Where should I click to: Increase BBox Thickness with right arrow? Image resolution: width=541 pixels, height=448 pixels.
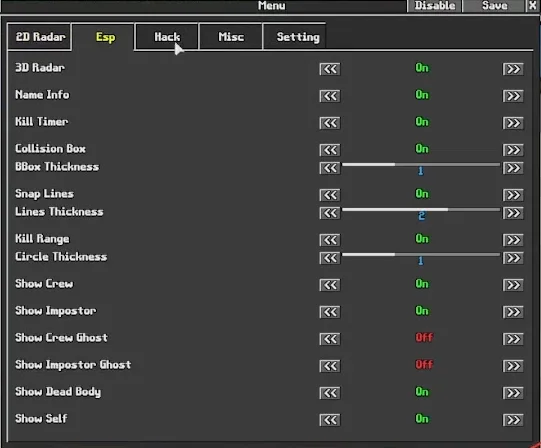513,168
